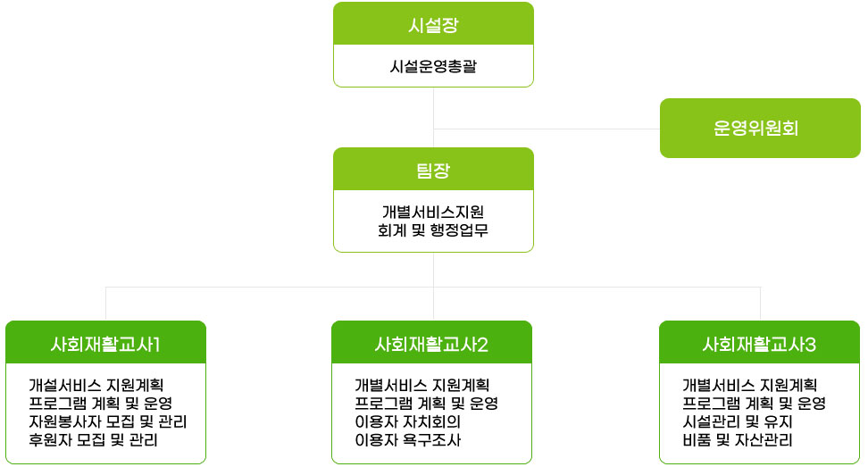The width and height of the screenshot is (868, 467).
Task: Select the 이용자 자치회의 line
Action: click(408, 421)
